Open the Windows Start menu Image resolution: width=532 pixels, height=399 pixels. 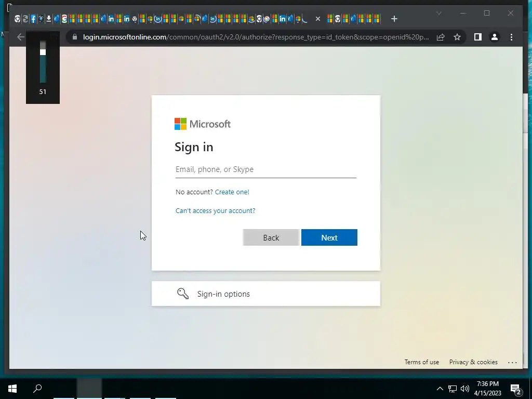pos(12,389)
